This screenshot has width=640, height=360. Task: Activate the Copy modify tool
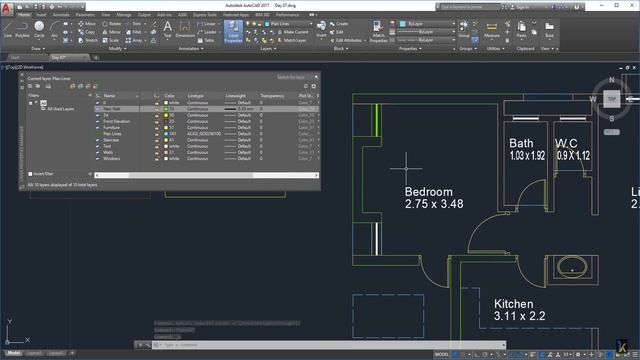click(87, 32)
